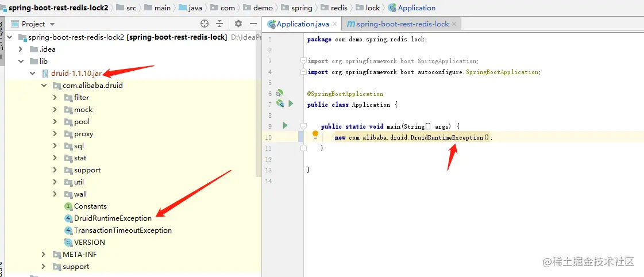Click the druid jar archive icon

[45, 74]
